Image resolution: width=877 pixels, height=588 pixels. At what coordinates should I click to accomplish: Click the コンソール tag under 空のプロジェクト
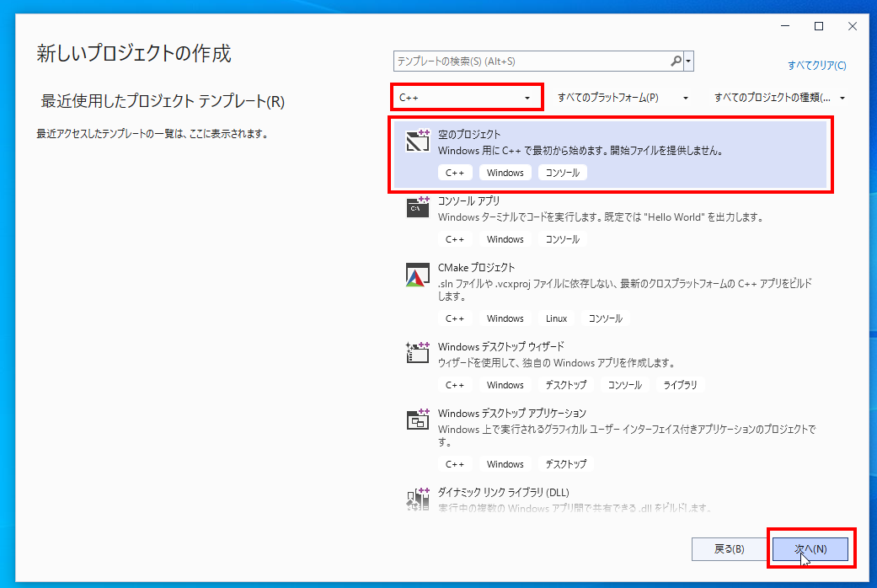563,173
